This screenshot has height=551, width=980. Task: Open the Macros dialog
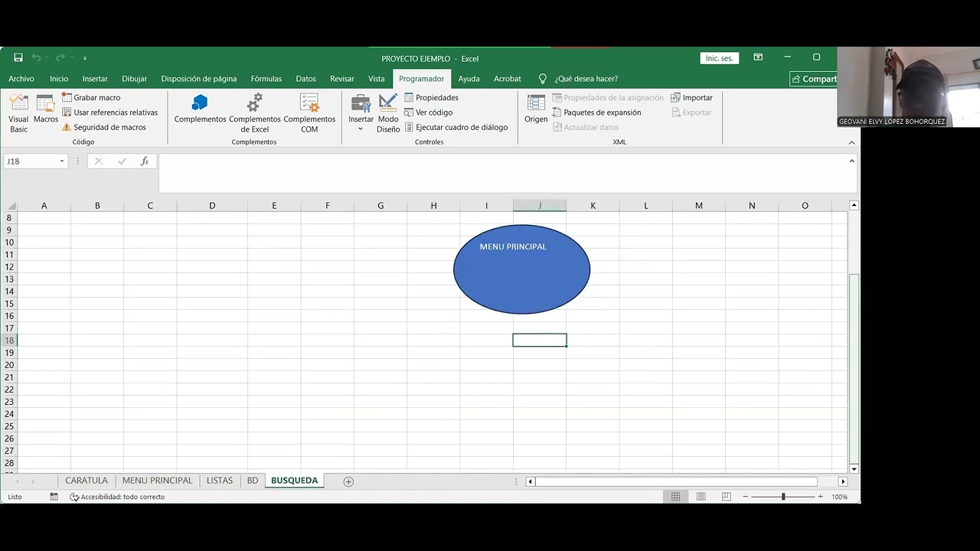(46, 109)
